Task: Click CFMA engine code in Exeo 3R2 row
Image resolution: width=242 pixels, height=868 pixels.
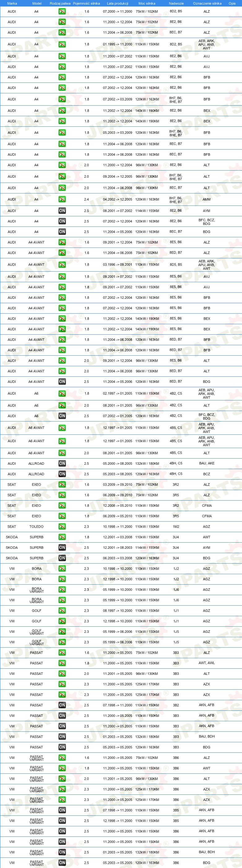Action: click(x=206, y=505)
